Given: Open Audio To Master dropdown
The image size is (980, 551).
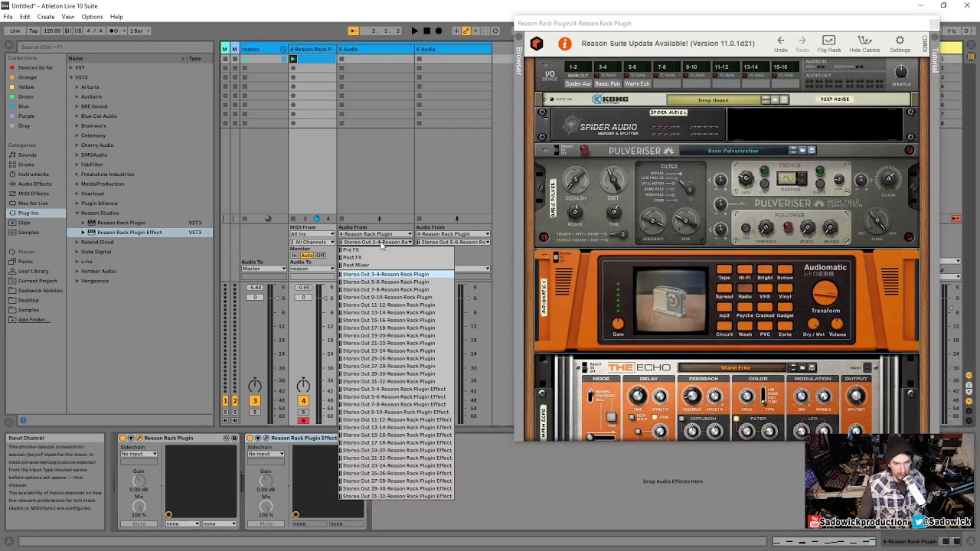Looking at the screenshot, I should pos(263,269).
